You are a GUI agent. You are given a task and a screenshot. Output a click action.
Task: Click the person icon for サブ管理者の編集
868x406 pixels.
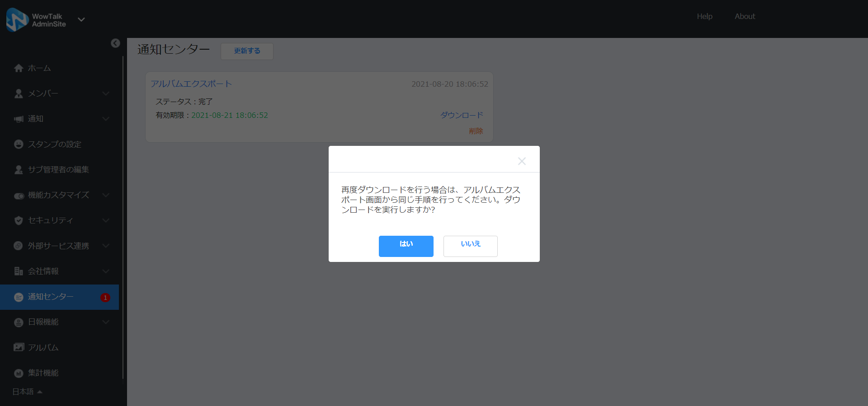coord(19,170)
